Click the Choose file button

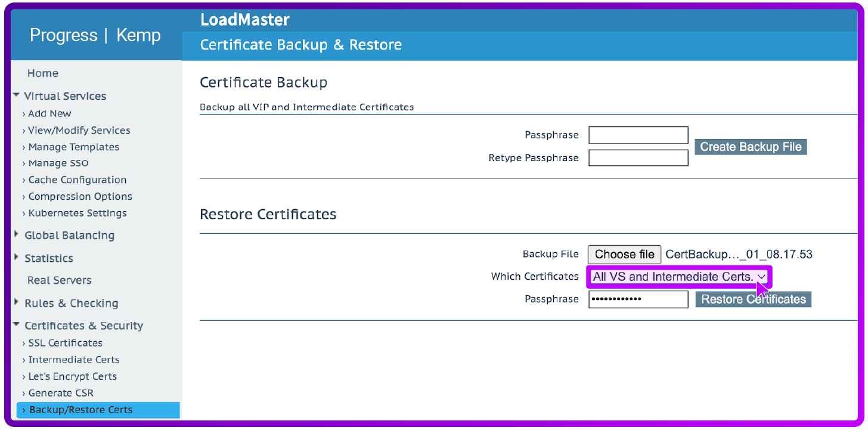624,254
